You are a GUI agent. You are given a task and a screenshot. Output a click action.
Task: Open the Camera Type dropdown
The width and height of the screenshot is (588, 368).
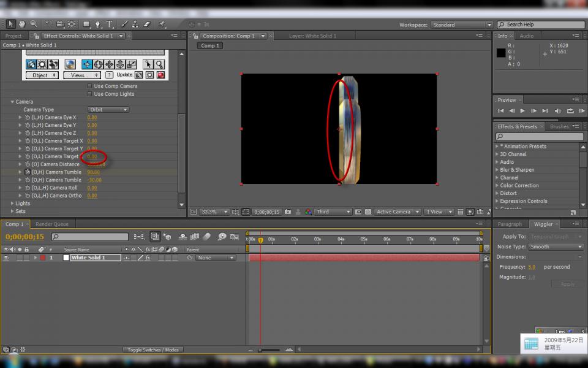coord(108,110)
